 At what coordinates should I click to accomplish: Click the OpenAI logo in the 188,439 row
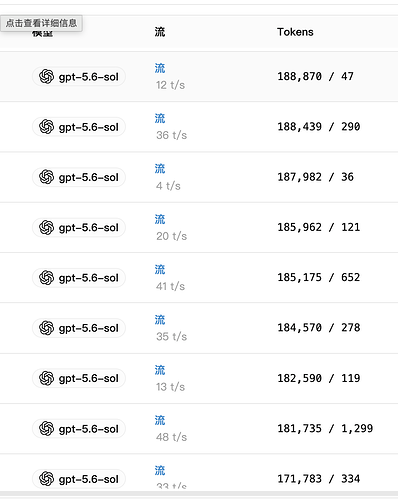coord(46,127)
